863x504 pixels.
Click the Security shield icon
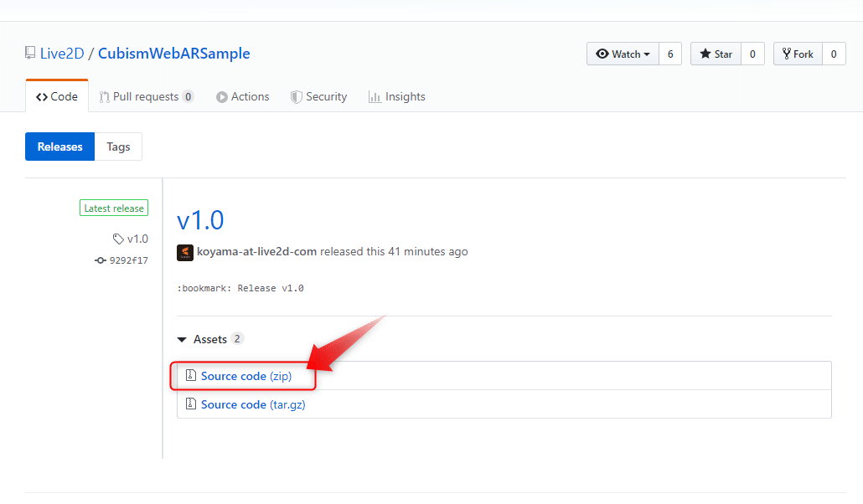pyautogui.click(x=296, y=97)
